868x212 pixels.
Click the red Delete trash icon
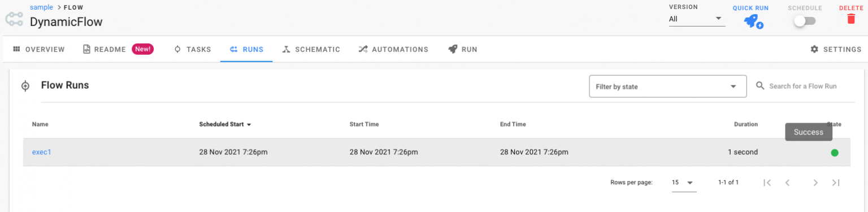(850, 19)
